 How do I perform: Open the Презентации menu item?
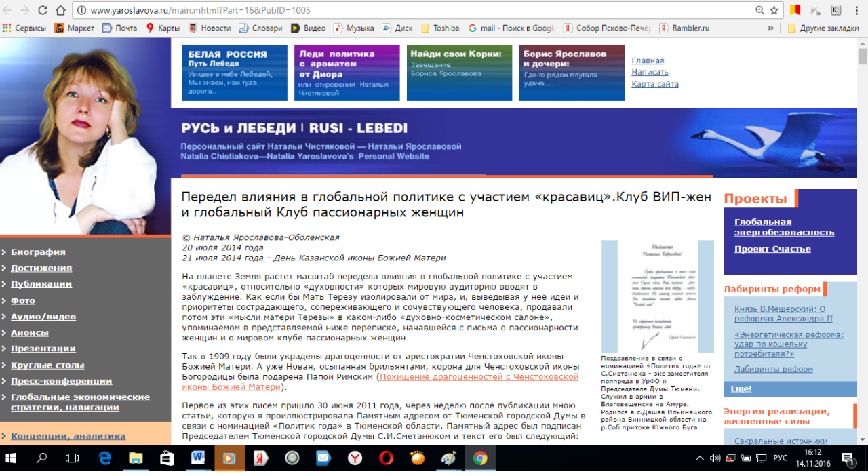[x=43, y=349]
